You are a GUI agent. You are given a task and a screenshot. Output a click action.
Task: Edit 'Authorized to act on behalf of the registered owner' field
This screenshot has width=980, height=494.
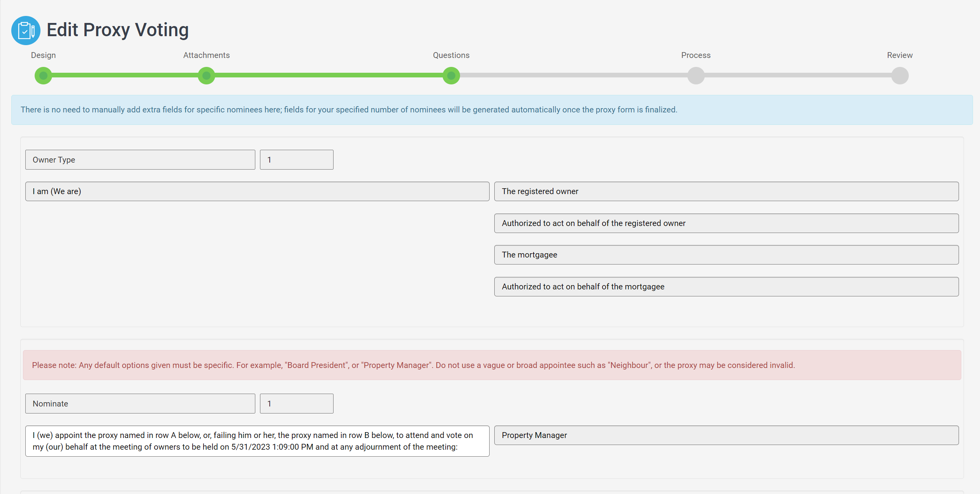726,223
